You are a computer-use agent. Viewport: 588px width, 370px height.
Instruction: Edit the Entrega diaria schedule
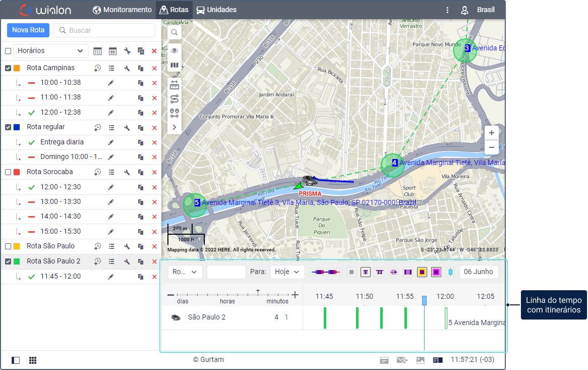(x=110, y=142)
